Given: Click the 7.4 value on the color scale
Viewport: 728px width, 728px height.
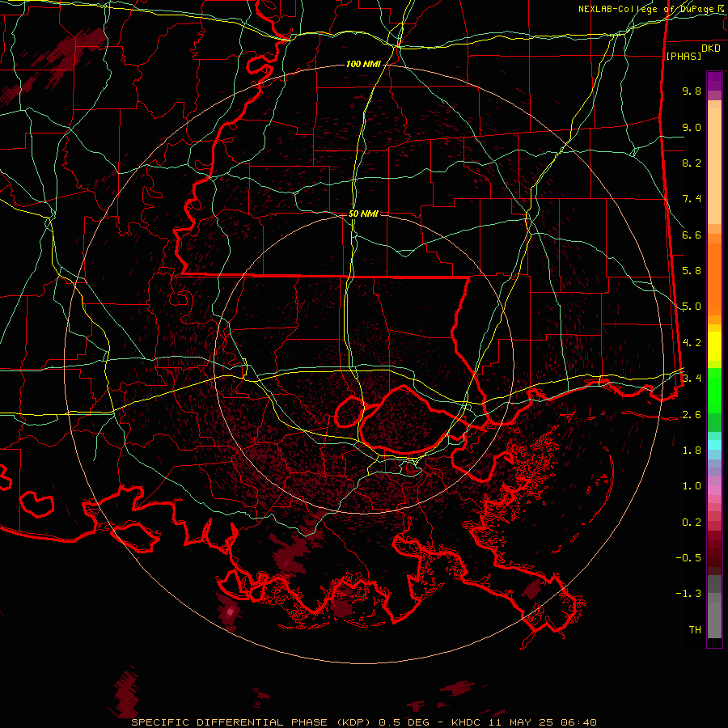Looking at the screenshot, I should click(x=692, y=199).
